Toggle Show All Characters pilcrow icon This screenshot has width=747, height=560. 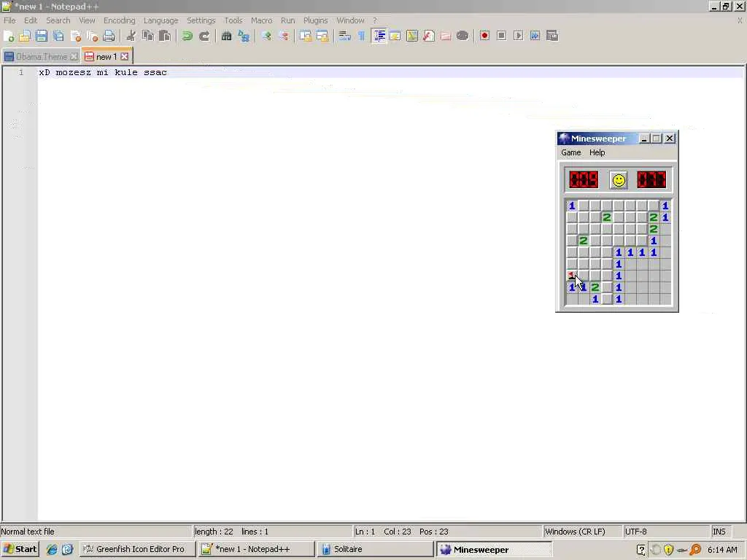tap(362, 36)
